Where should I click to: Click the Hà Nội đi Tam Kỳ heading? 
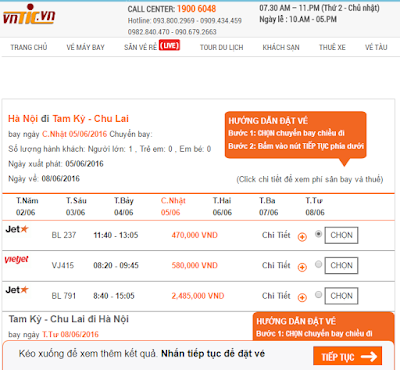click(x=68, y=119)
